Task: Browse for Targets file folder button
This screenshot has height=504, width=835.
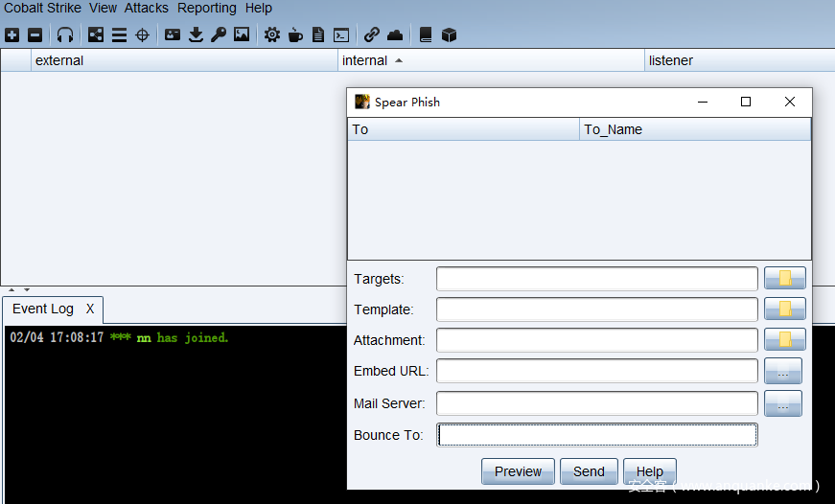Action: 784,279
